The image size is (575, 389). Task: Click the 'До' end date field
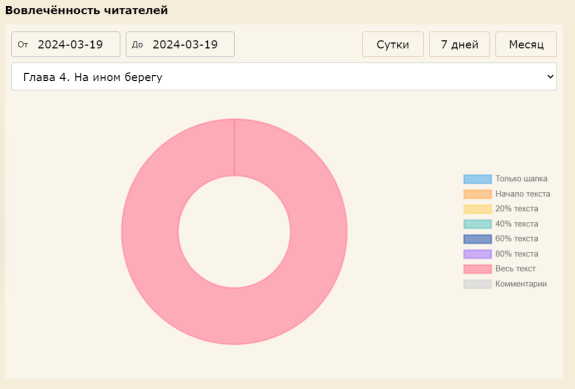pos(180,44)
